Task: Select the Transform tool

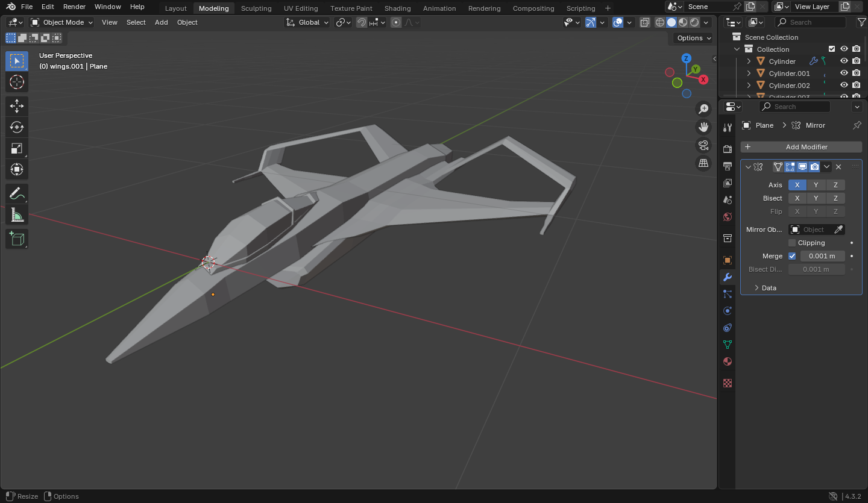Action: [x=17, y=169]
